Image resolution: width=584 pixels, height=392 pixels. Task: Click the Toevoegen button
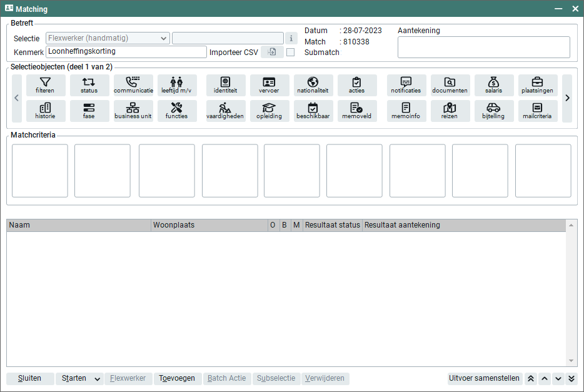178,379
